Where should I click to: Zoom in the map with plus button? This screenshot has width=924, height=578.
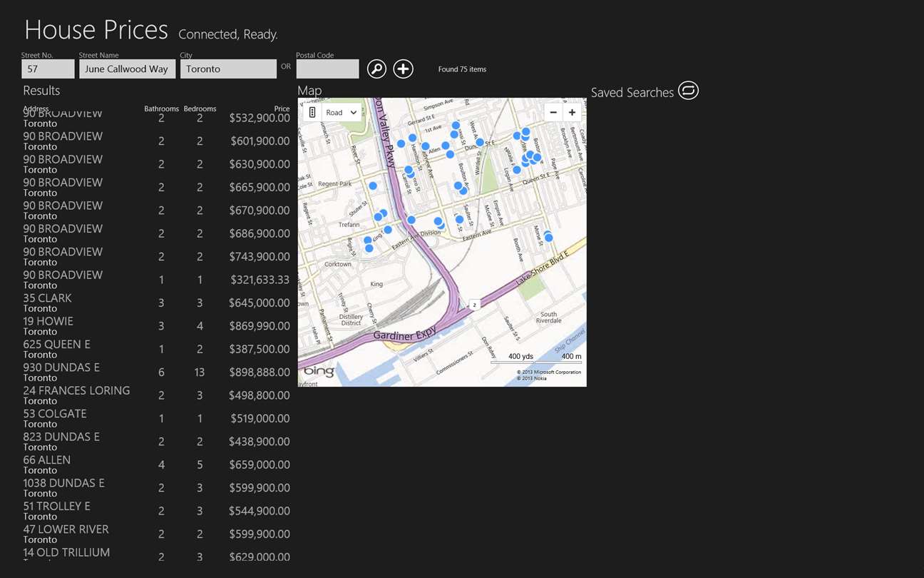[572, 112]
